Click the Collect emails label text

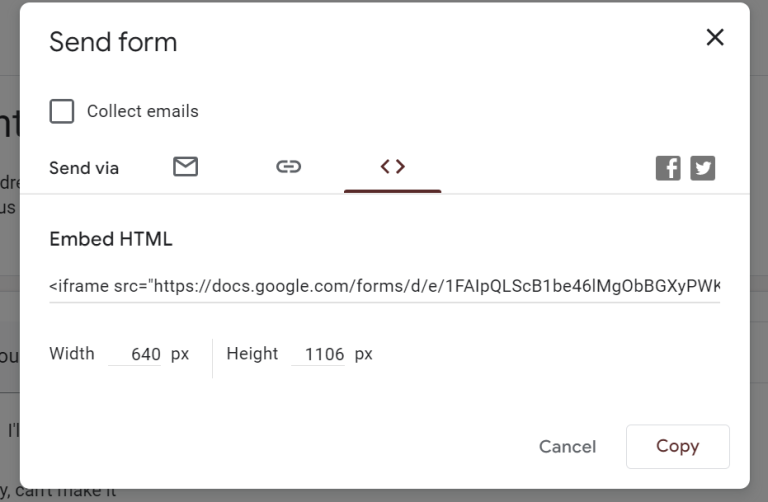(143, 111)
